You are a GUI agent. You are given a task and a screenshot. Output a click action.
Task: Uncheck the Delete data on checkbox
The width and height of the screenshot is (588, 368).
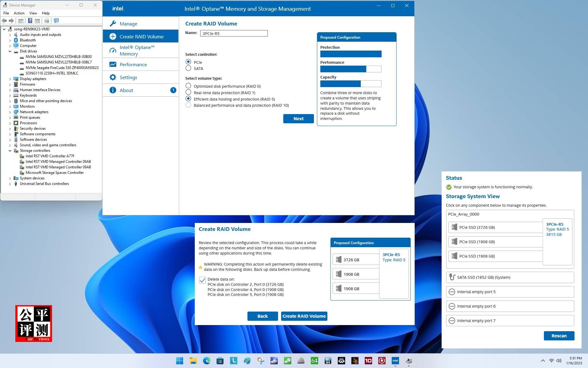(x=202, y=280)
